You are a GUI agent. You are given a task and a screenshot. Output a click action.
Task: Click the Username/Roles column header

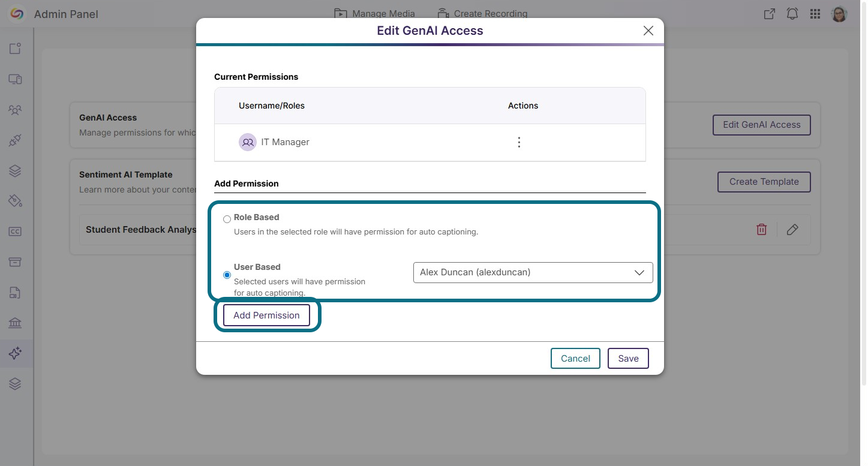tap(272, 106)
